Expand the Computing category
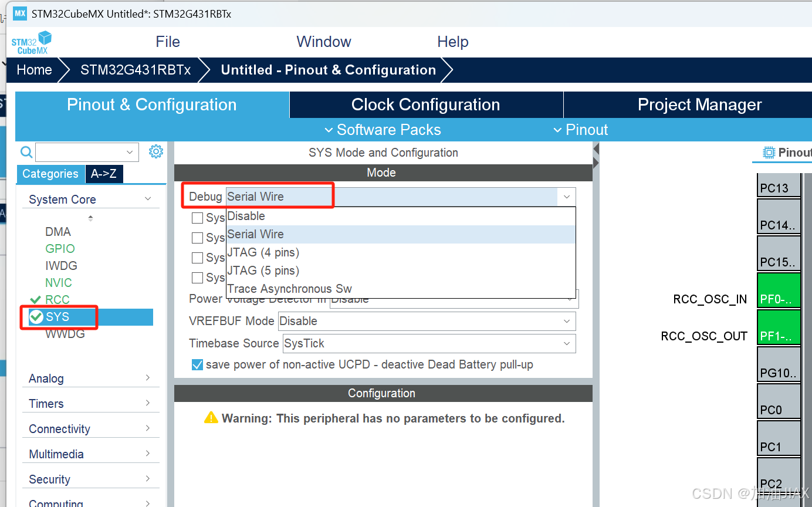812x507 pixels. (90, 503)
